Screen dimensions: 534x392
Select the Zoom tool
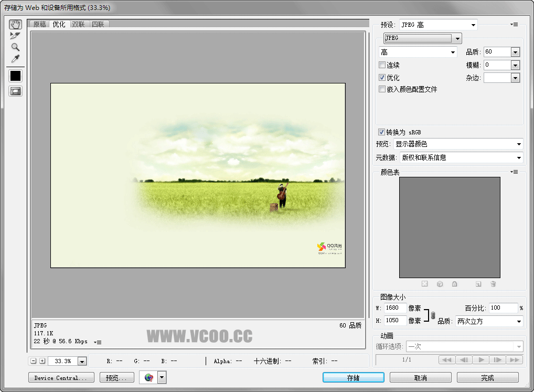tap(15, 47)
